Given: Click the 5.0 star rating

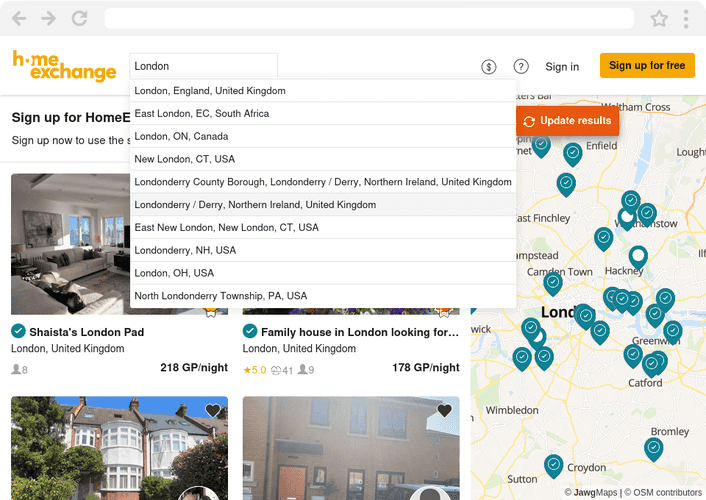Looking at the screenshot, I should click(255, 370).
